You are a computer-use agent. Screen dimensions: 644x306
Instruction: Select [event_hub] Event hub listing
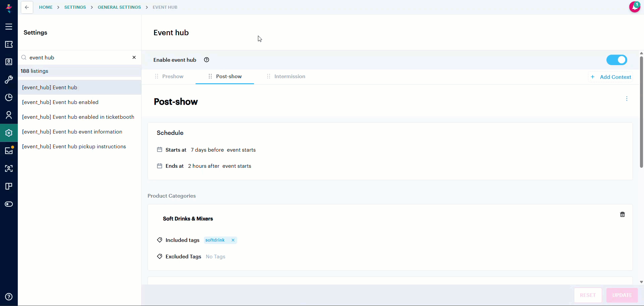click(x=79, y=87)
